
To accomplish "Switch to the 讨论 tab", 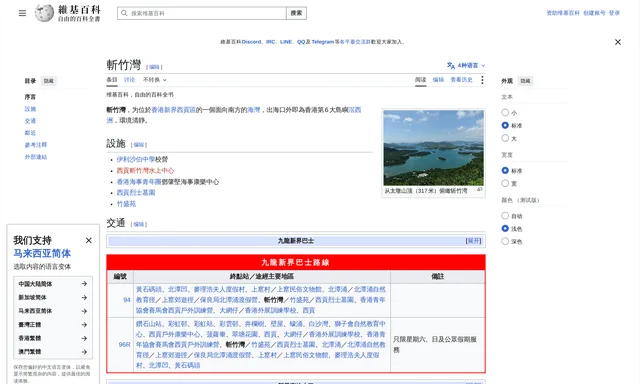I will point(129,80).
